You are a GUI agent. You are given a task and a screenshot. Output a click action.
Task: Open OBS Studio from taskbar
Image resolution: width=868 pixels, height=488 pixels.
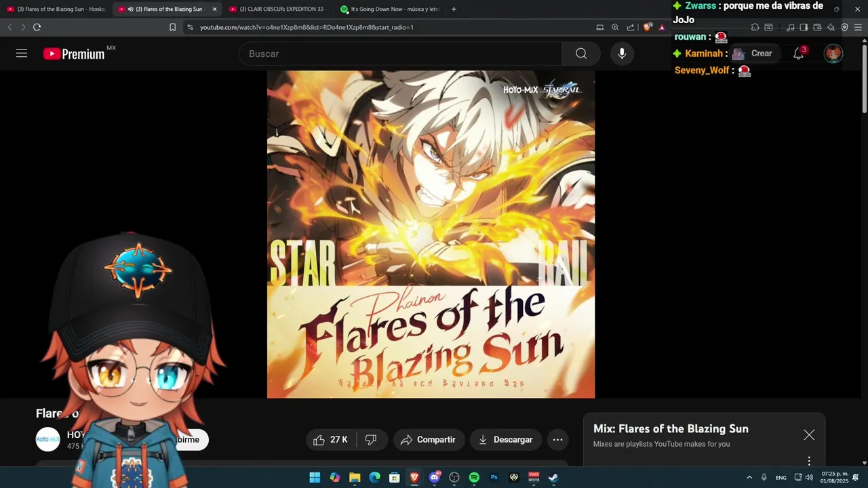point(454,477)
